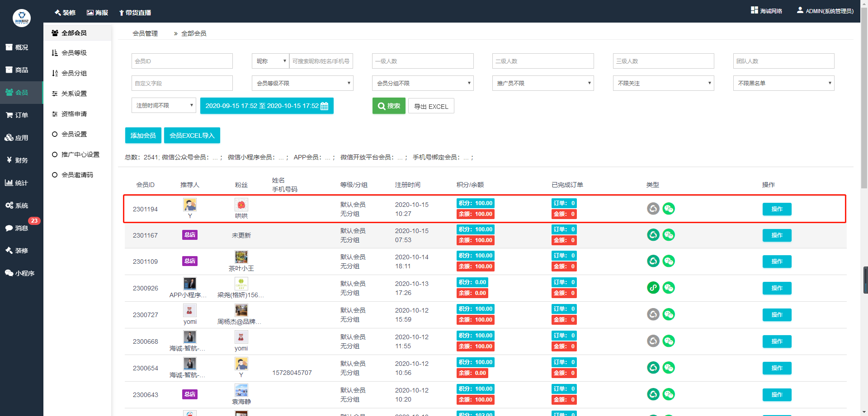Click the WeChat icon for member 2301194
Screen dimensions: 868x416
pyautogui.click(x=669, y=209)
